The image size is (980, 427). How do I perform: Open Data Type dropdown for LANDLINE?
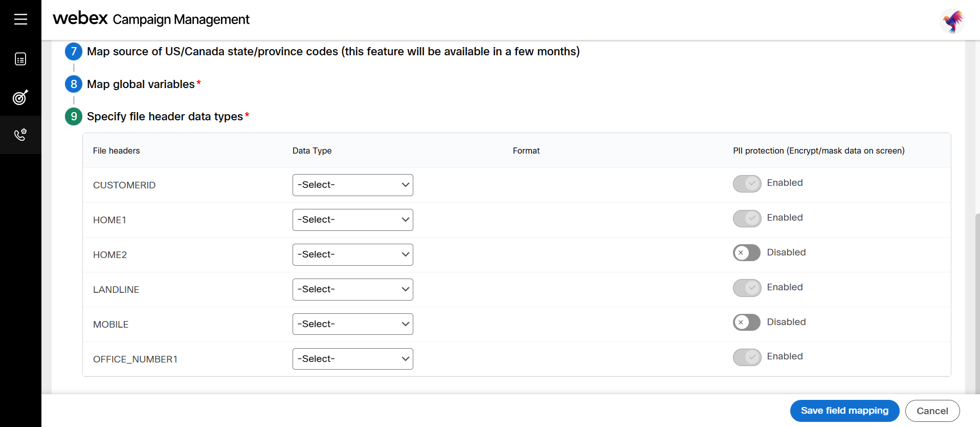(352, 289)
